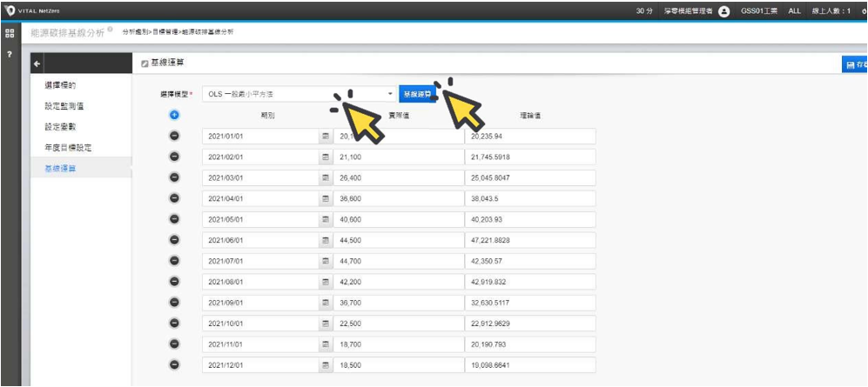Screen dimensions: 868x387
Task: Click the blue save button at top right
Action: (x=855, y=65)
